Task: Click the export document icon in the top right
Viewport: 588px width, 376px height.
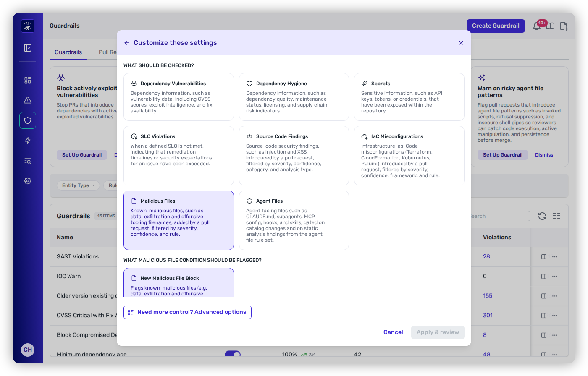Action: coord(564,26)
